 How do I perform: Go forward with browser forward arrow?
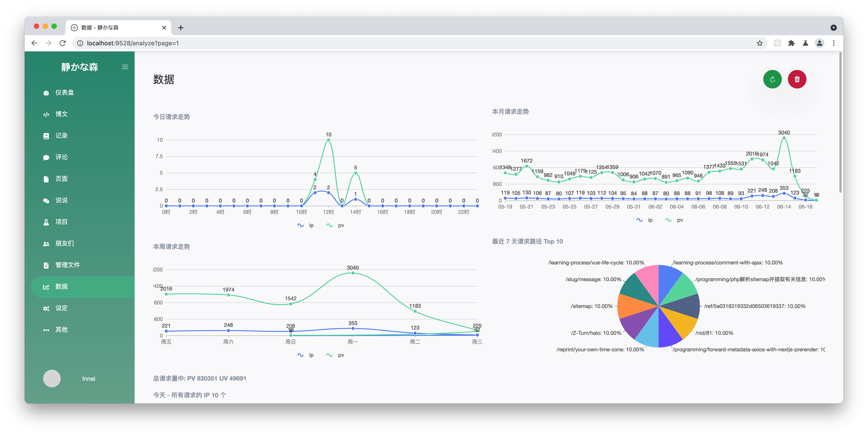pyautogui.click(x=49, y=43)
